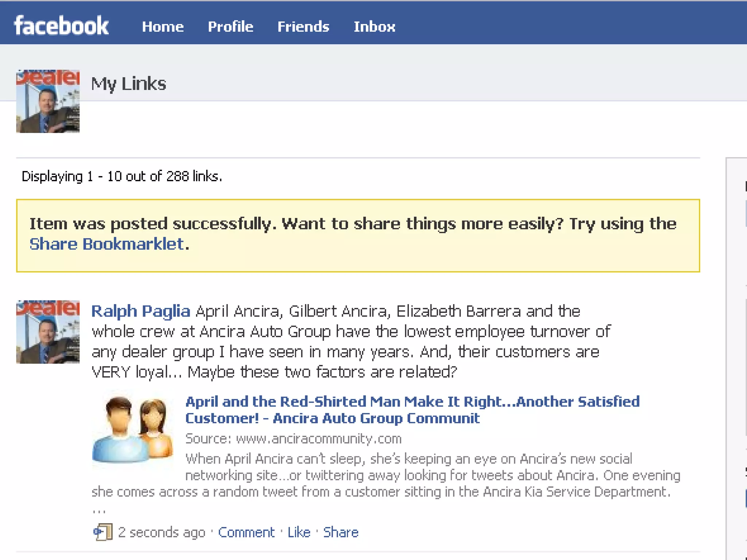The width and height of the screenshot is (747, 560).
Task: Open the Share Bookmarklet link
Action: point(107,244)
